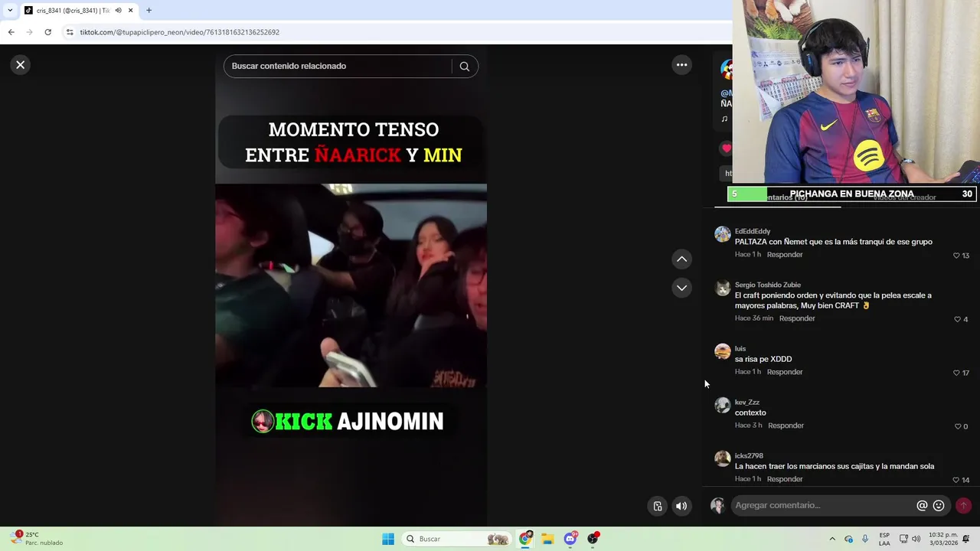Open OBS Studio from the taskbar

click(x=593, y=539)
